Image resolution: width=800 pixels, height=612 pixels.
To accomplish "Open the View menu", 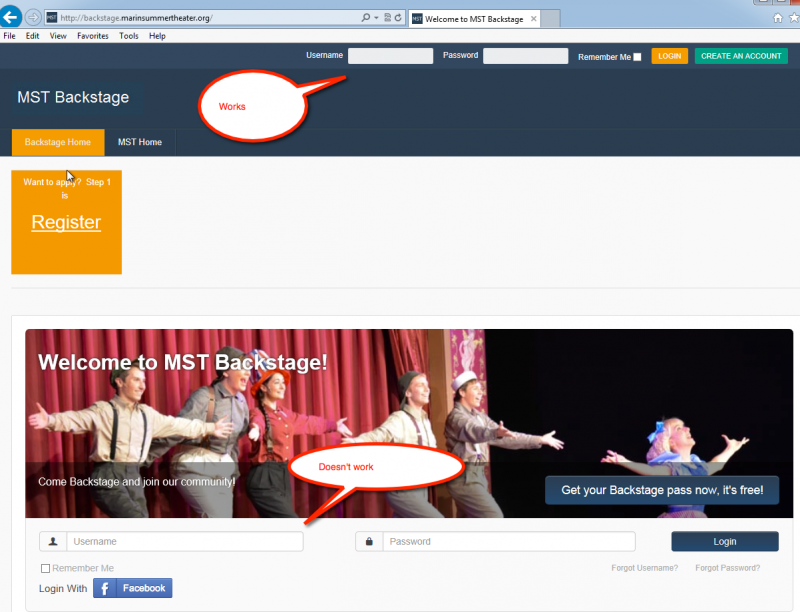I will click(58, 36).
